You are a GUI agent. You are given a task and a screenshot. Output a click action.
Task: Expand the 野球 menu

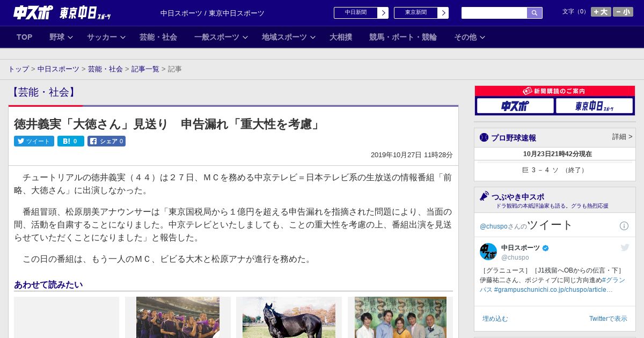61,37
